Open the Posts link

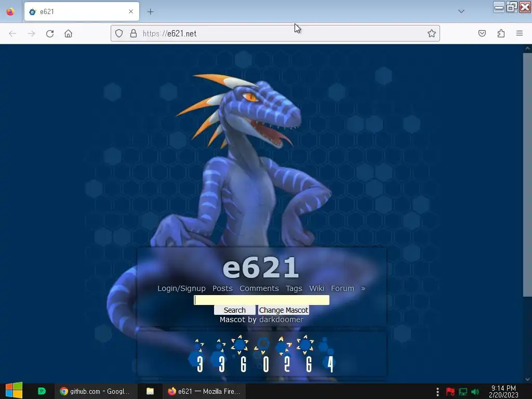coord(222,288)
